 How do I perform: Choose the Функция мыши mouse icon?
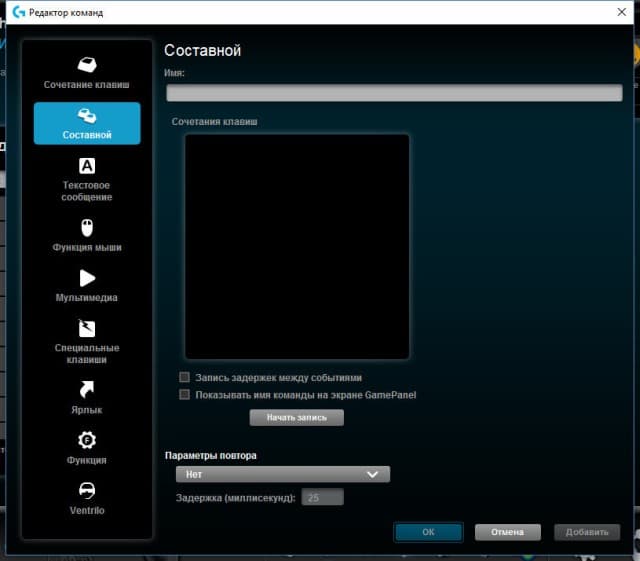(x=87, y=228)
